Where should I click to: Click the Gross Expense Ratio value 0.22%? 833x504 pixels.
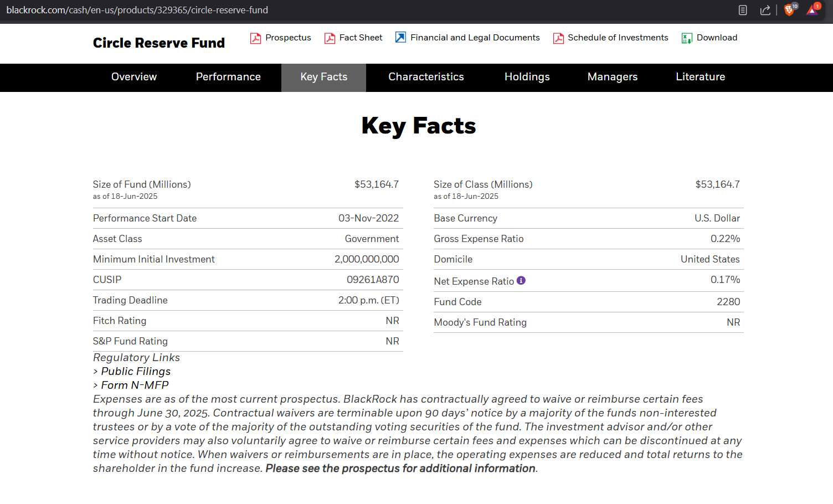(x=725, y=239)
